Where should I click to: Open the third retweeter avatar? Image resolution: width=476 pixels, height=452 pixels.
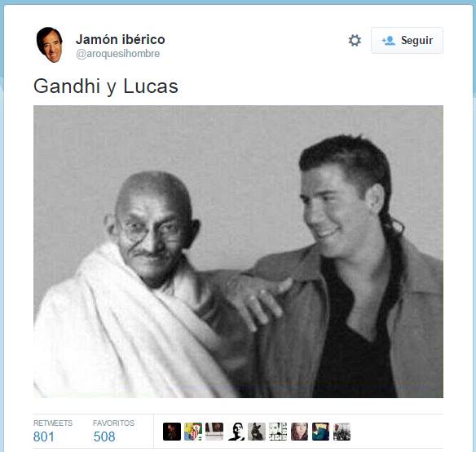tap(214, 432)
